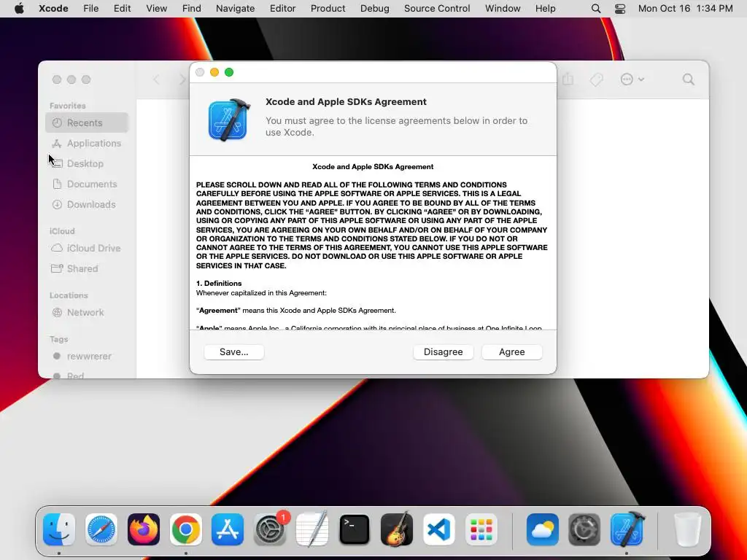This screenshot has height=560, width=747.
Task: Click the Finder share icon
Action: click(568, 79)
